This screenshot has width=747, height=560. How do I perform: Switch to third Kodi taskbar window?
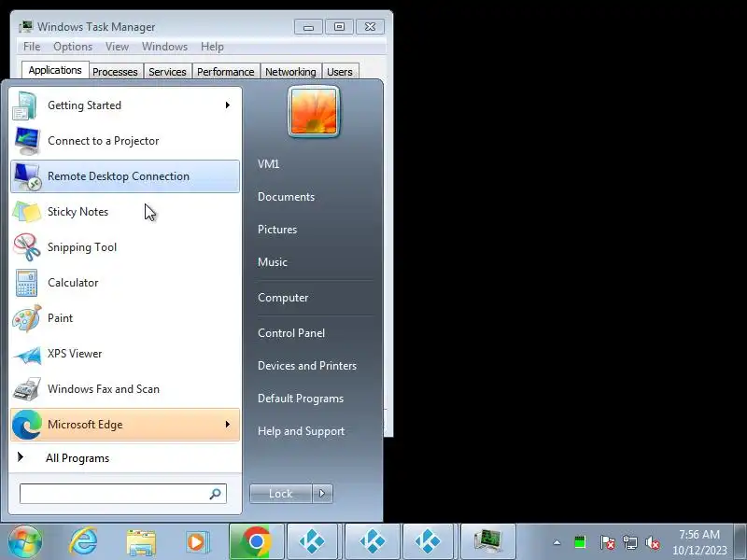428,541
